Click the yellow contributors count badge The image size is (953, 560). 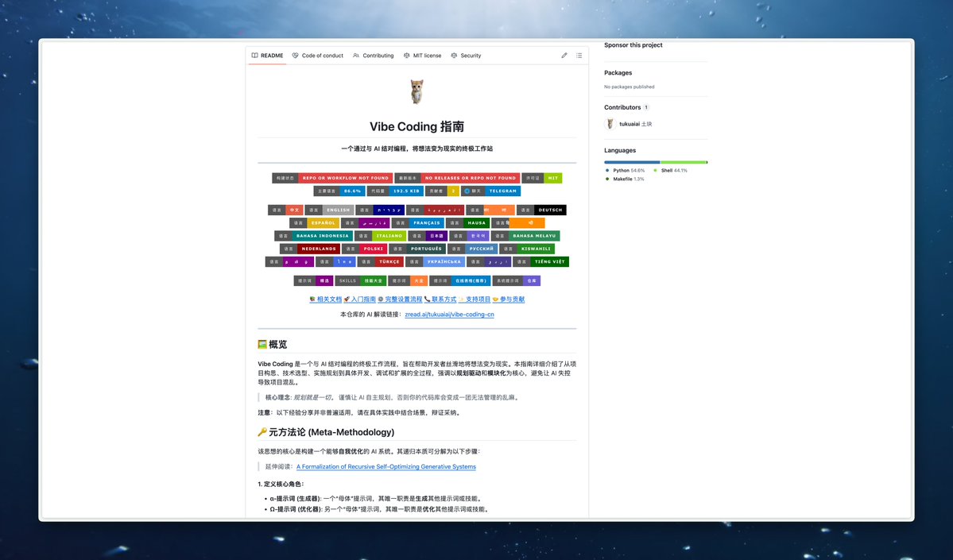click(x=443, y=191)
